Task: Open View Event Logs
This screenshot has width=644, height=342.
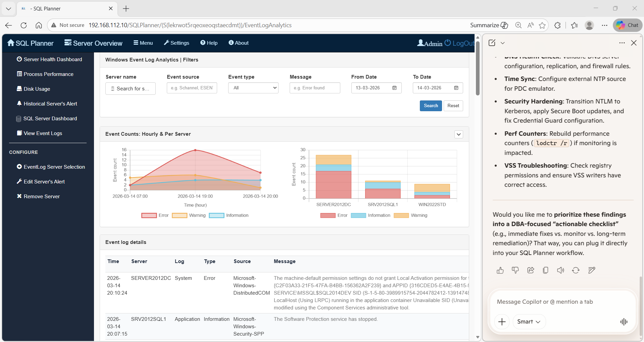Action: pos(43,133)
